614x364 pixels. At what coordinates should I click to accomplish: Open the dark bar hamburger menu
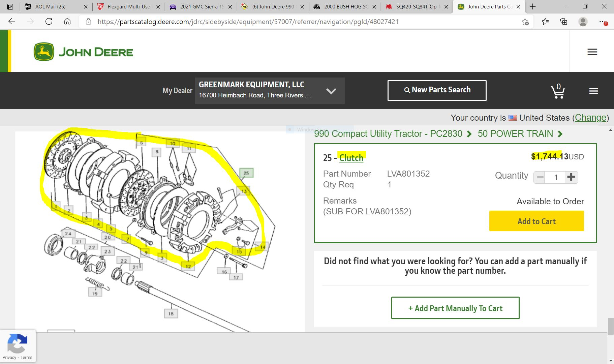click(x=593, y=91)
